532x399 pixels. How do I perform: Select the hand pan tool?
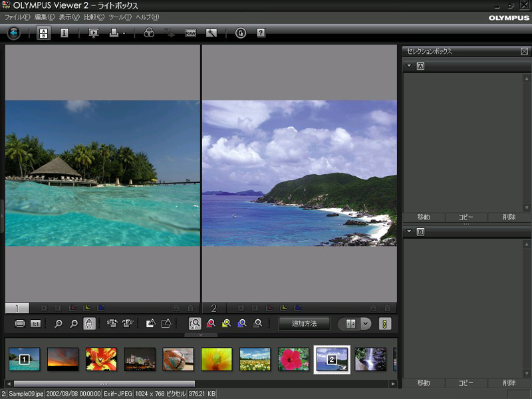pyautogui.click(x=90, y=324)
